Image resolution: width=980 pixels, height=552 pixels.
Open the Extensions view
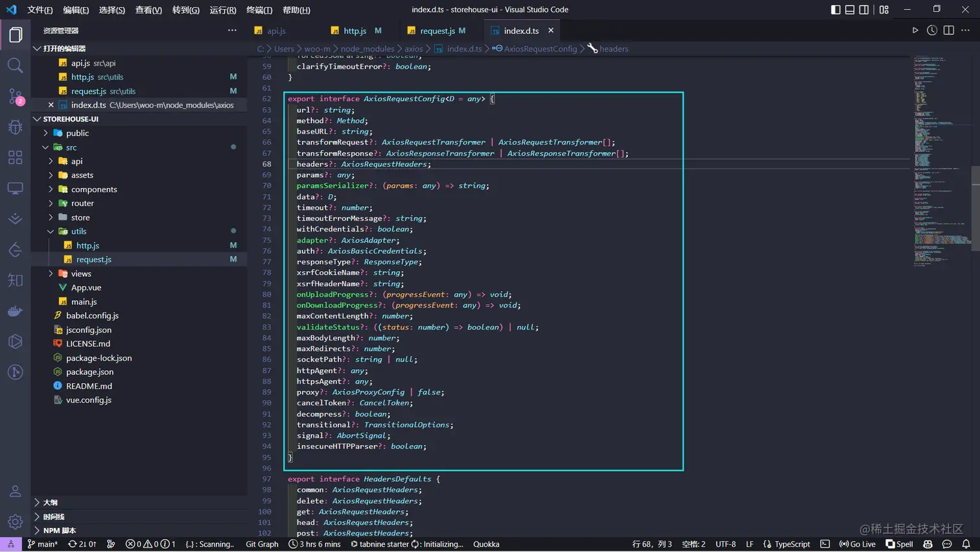(x=15, y=158)
